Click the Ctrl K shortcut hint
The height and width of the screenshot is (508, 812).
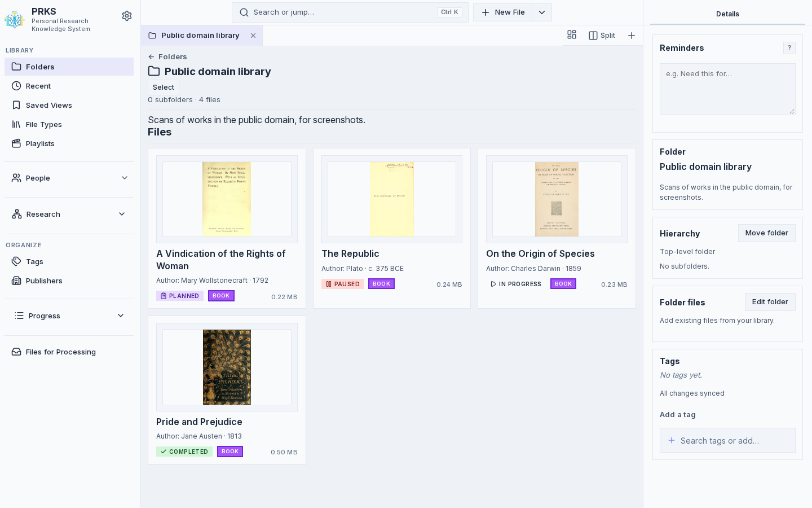(449, 12)
